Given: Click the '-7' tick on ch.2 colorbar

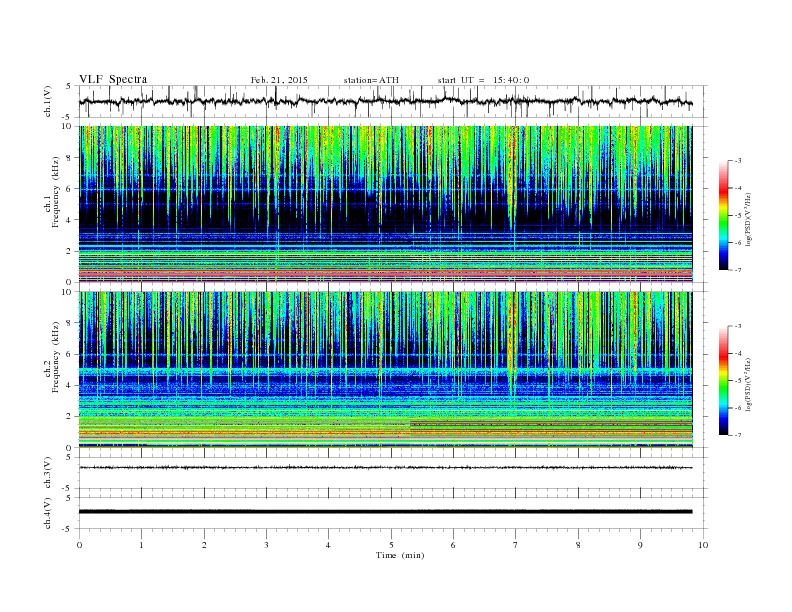Looking at the screenshot, I should click(x=738, y=435).
